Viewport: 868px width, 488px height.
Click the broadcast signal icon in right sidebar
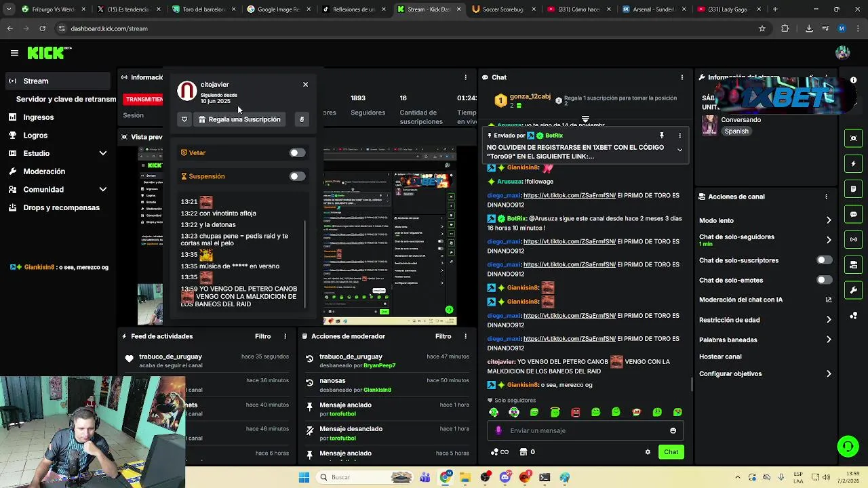854,239
